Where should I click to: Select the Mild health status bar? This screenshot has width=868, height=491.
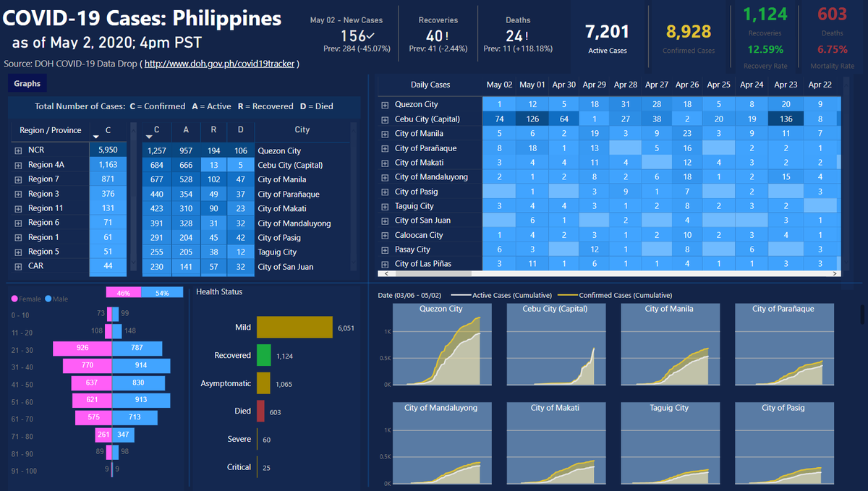coord(294,328)
